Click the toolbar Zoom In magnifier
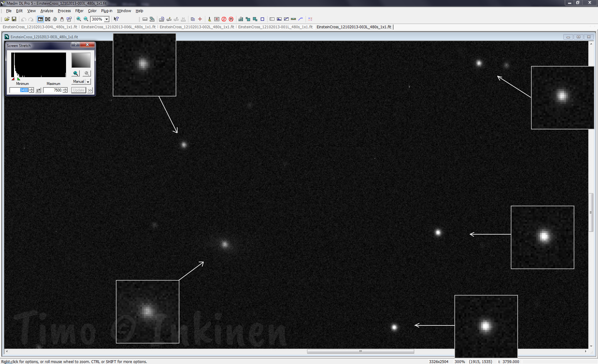This screenshot has height=364, width=598. [79, 19]
